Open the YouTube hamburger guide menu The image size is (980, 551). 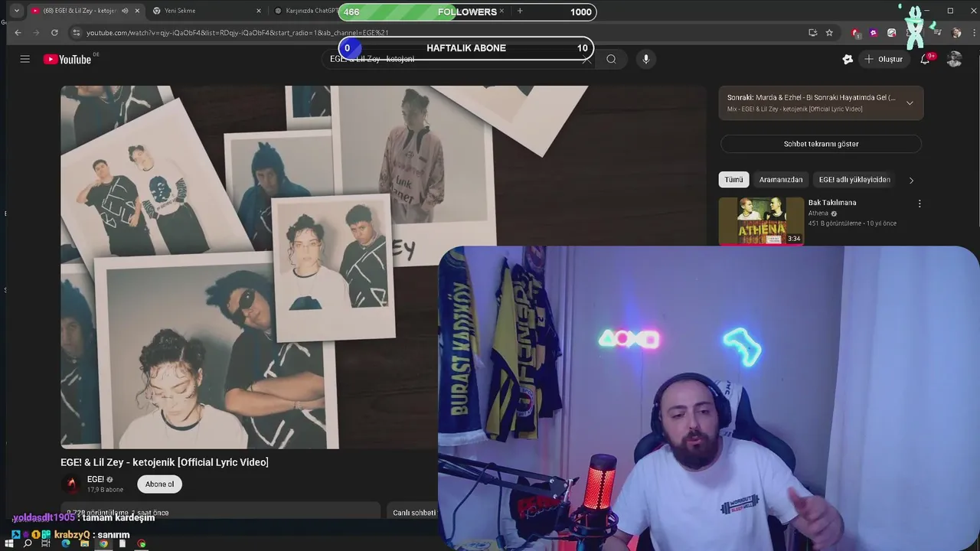click(24, 59)
